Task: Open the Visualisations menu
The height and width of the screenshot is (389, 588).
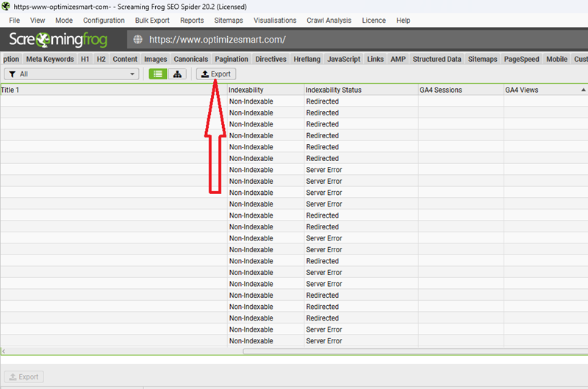Action: 275,21
